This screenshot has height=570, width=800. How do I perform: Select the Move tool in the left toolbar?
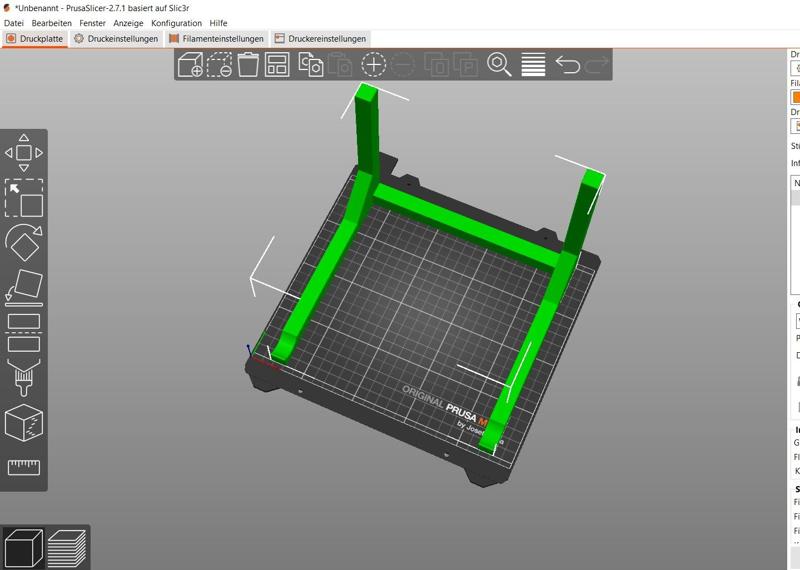24,153
